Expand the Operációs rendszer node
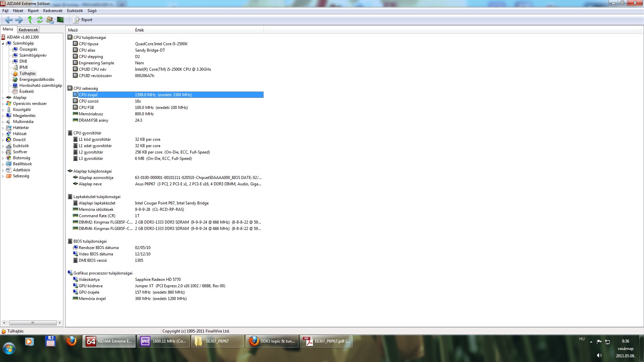Viewport: 644px width, 362px height. tap(3, 104)
